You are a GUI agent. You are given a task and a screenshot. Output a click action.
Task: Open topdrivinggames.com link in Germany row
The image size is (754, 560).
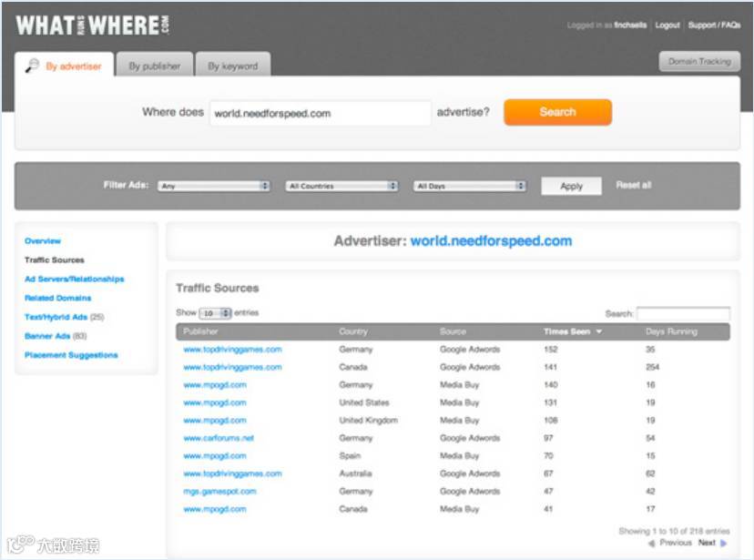coord(232,350)
